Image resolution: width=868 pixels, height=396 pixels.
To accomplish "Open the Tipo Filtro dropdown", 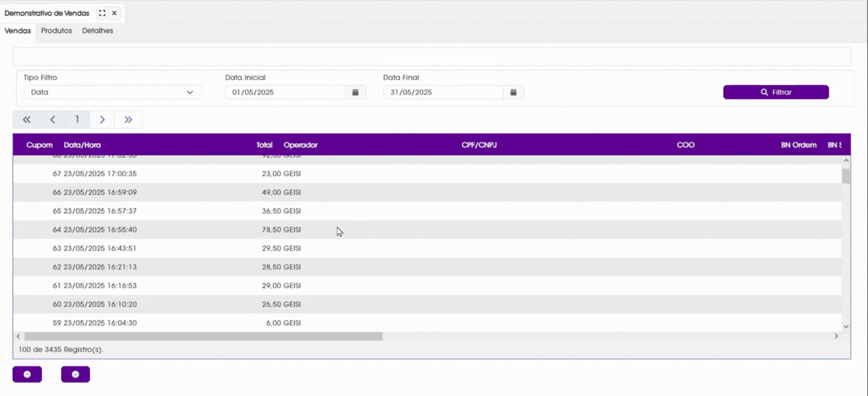I will tap(113, 92).
